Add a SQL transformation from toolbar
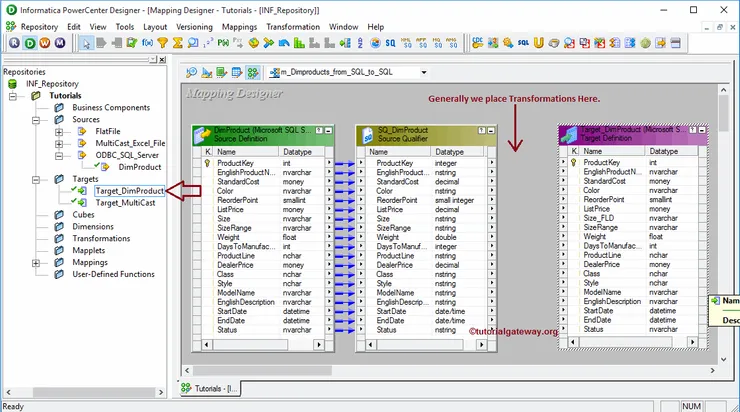 point(523,43)
